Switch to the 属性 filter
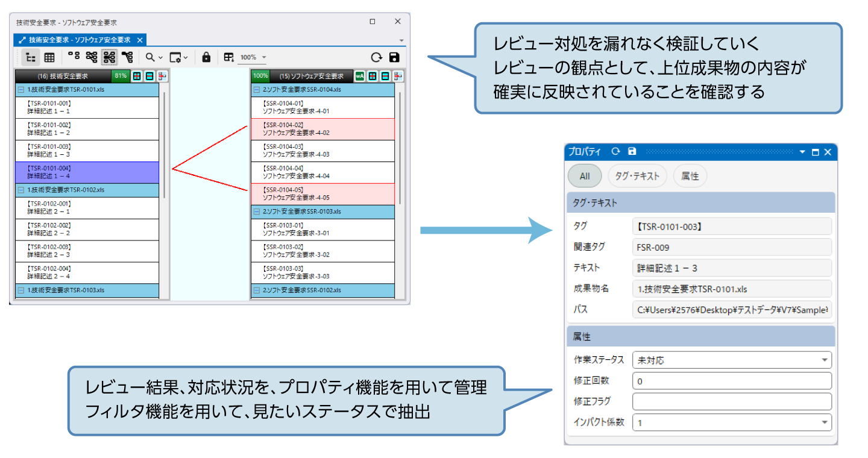 coord(690,175)
